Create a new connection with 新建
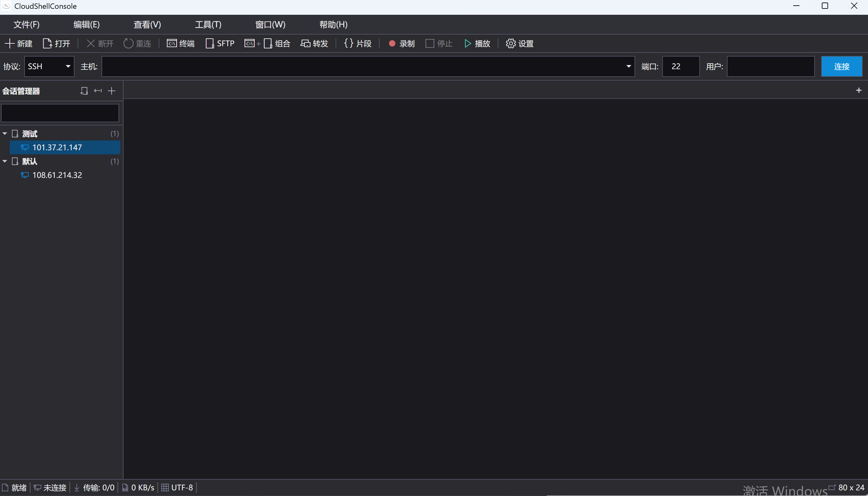The image size is (868, 496). pos(19,43)
